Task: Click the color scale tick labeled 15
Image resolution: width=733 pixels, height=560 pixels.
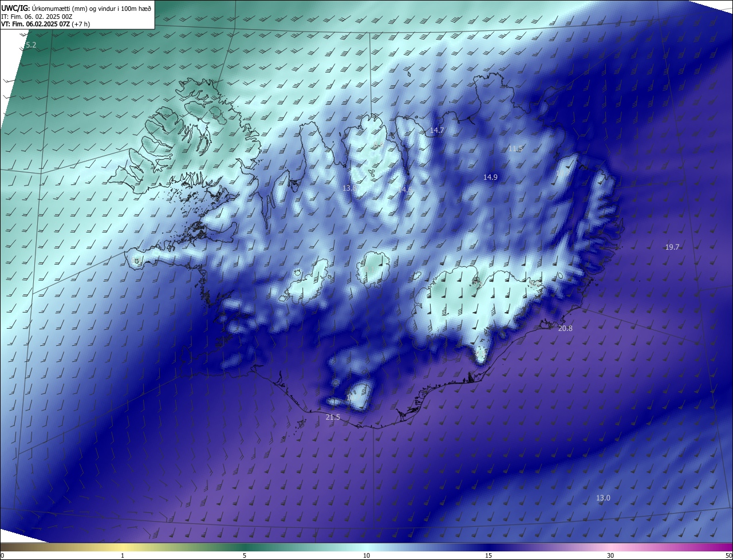Action: 488,555
